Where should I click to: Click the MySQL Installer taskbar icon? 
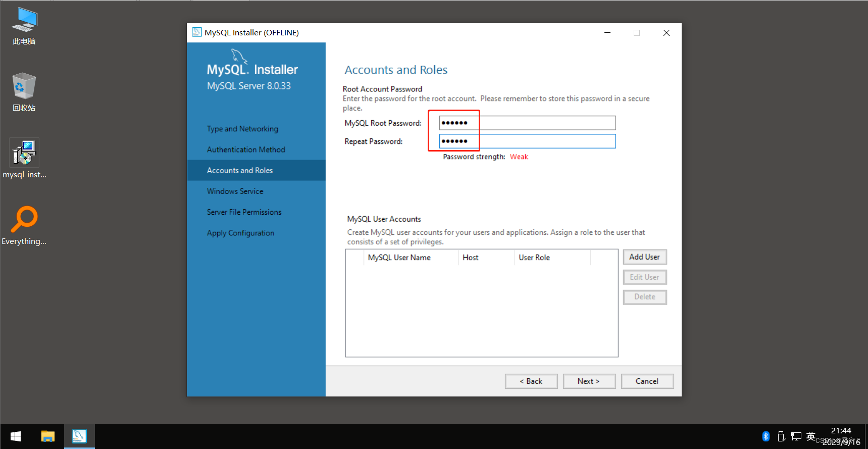point(79,436)
